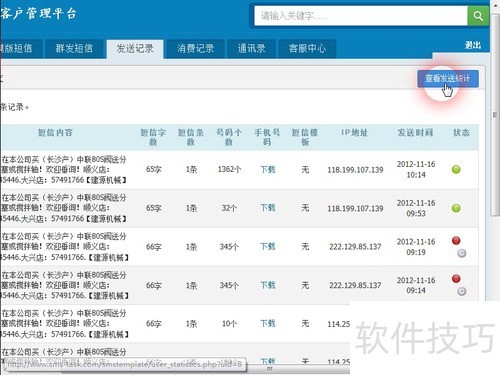
Task: Click the red status dot for 09:14 record
Action: pos(456,279)
